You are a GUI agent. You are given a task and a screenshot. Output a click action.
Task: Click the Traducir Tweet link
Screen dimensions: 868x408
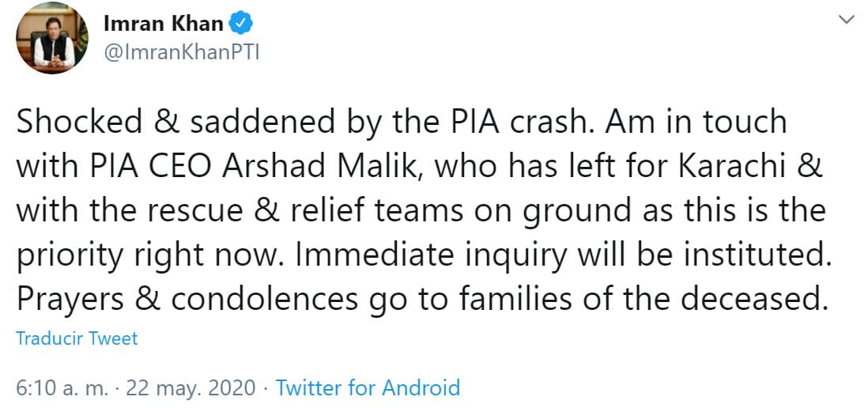[x=77, y=338]
